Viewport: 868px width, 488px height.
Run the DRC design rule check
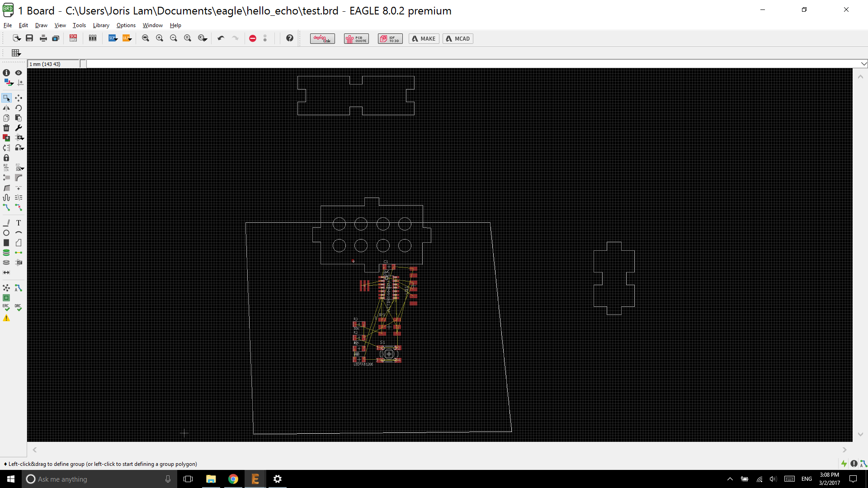(x=18, y=307)
